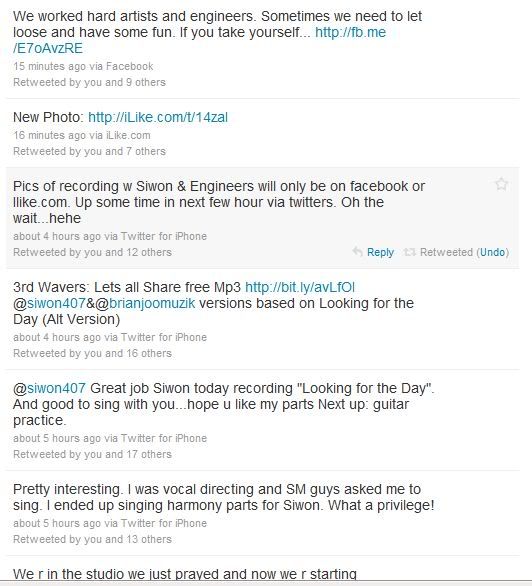Show who retweeted with 9 others
Viewport: 532px width, 586px height.
[89, 82]
